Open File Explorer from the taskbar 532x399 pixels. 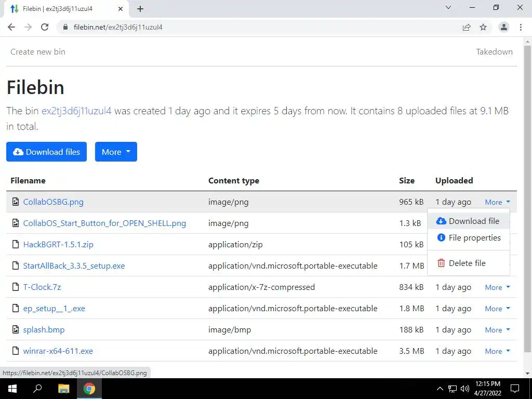pyautogui.click(x=63, y=389)
